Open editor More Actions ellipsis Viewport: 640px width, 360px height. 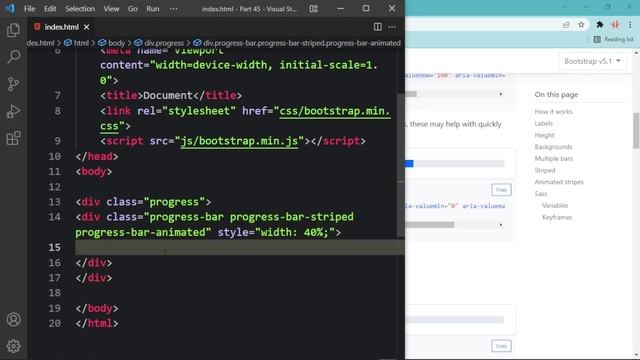[x=392, y=27]
